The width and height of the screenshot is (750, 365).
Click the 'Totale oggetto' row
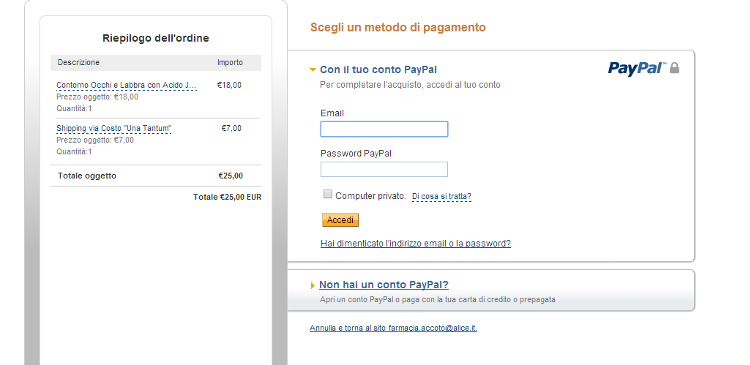coord(155,176)
